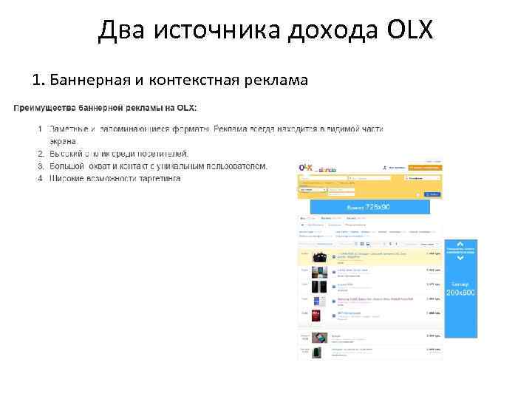The image size is (532, 399).
Task: Click the blue 200x600 side banner
Action: pyautogui.click(x=461, y=289)
